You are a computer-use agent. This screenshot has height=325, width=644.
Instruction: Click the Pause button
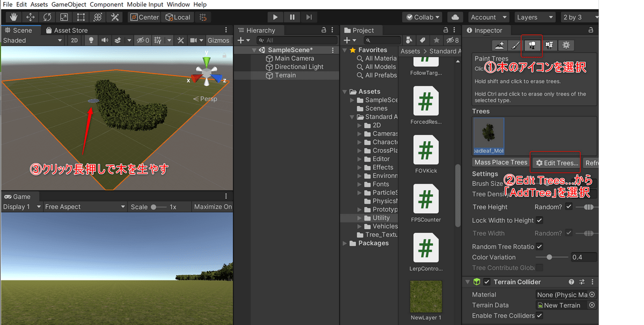click(x=292, y=17)
